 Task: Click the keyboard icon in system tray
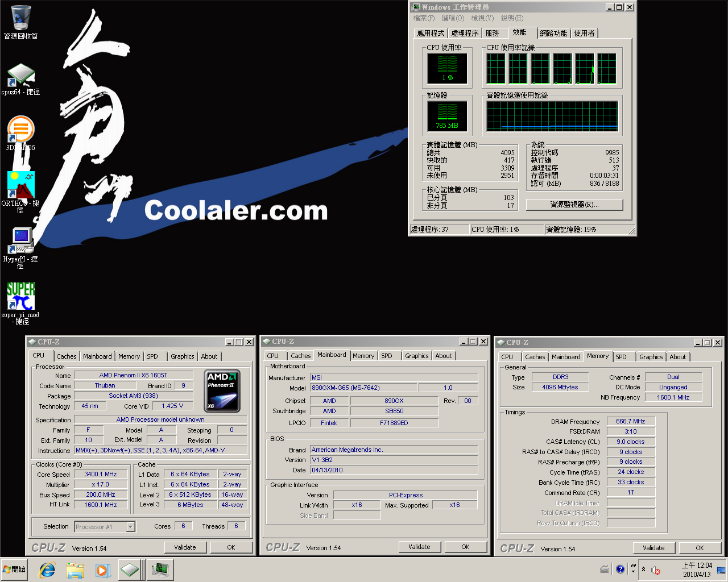(x=605, y=569)
